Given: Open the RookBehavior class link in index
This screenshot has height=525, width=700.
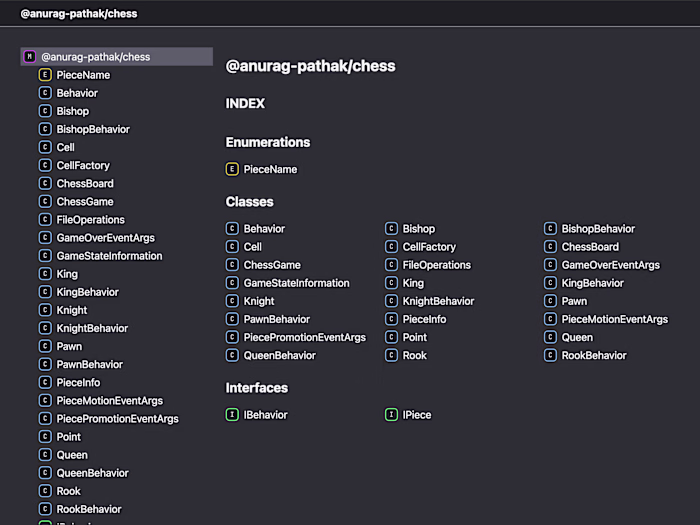Looking at the screenshot, I should 594,355.
